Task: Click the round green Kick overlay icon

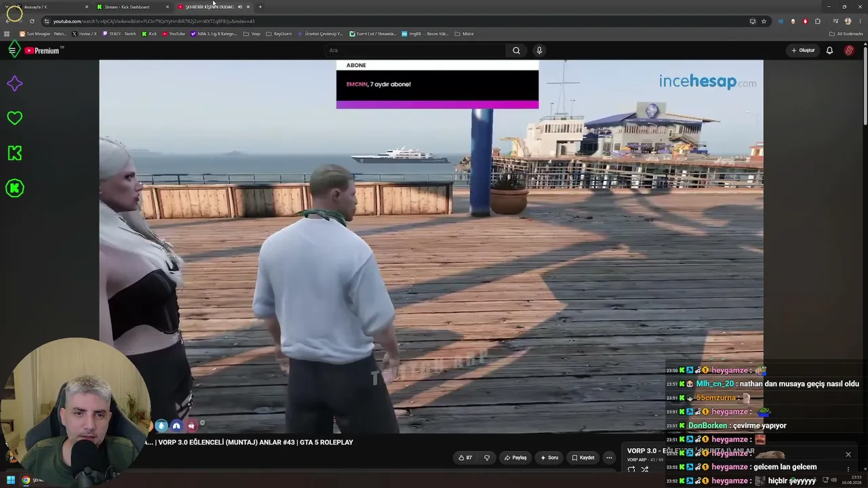Action: [14, 188]
